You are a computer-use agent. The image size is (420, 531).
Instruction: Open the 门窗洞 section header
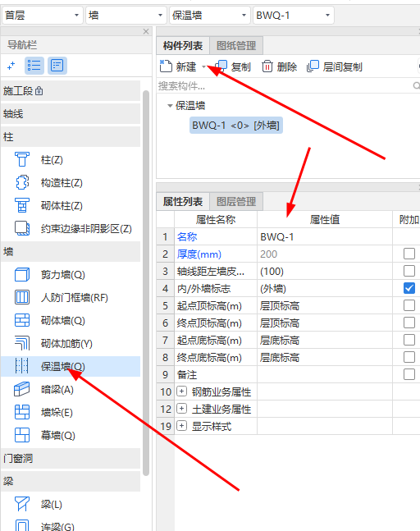71,458
